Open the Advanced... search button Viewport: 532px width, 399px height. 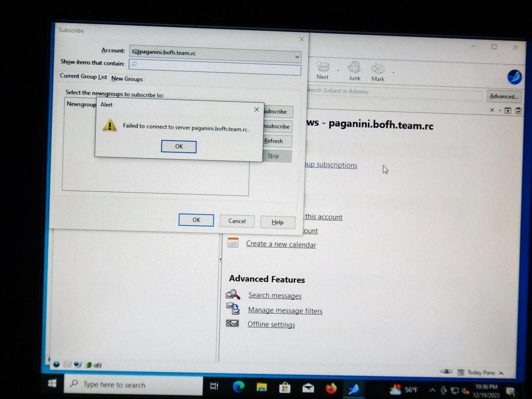pos(504,96)
